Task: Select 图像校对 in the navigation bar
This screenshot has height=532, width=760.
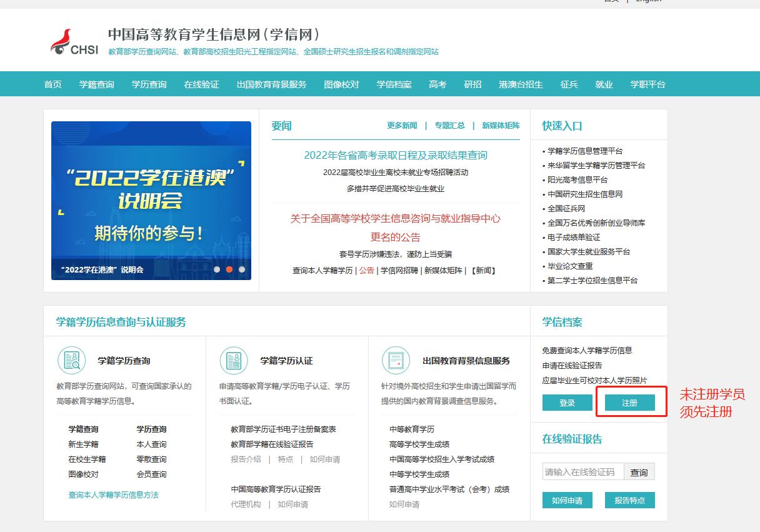Action: (342, 84)
